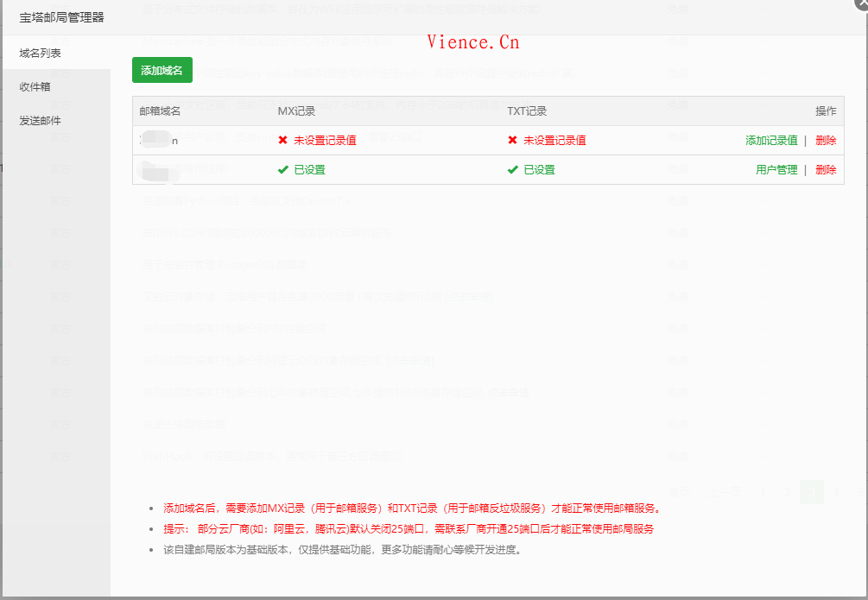点击第二行TXT记录旁的绿色对勾图标
This screenshot has width=868, height=600.
point(513,170)
